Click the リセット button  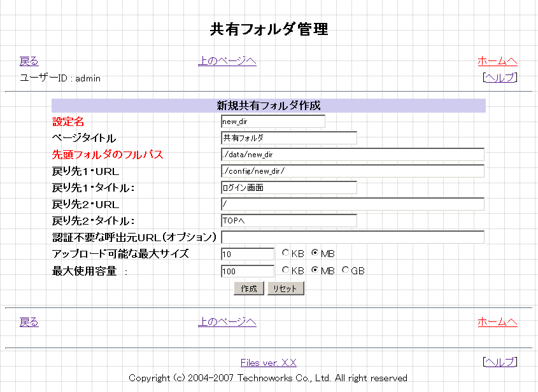click(x=285, y=288)
